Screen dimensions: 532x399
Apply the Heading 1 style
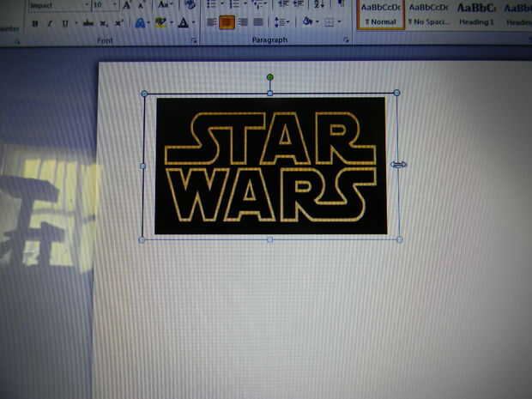point(476,15)
